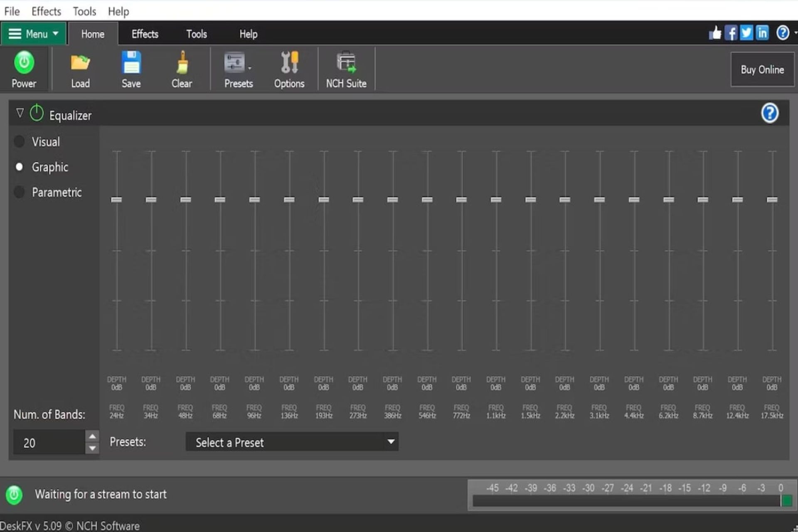
Task: Toggle the Equalizer effect power switch
Action: tap(37, 113)
